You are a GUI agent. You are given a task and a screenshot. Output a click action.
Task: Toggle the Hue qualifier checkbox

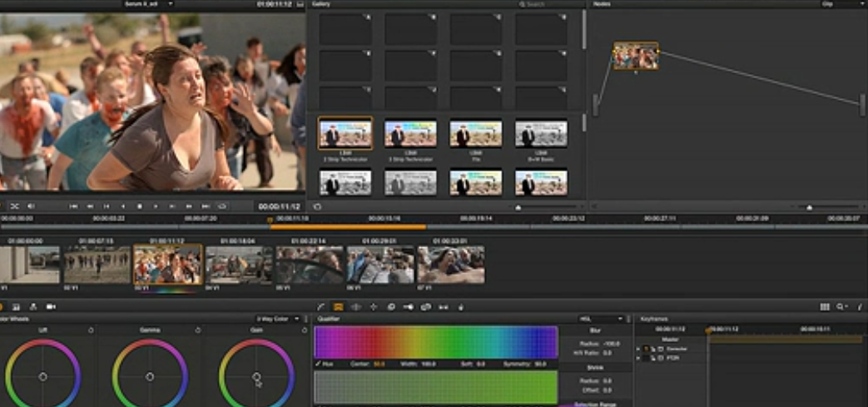click(318, 364)
